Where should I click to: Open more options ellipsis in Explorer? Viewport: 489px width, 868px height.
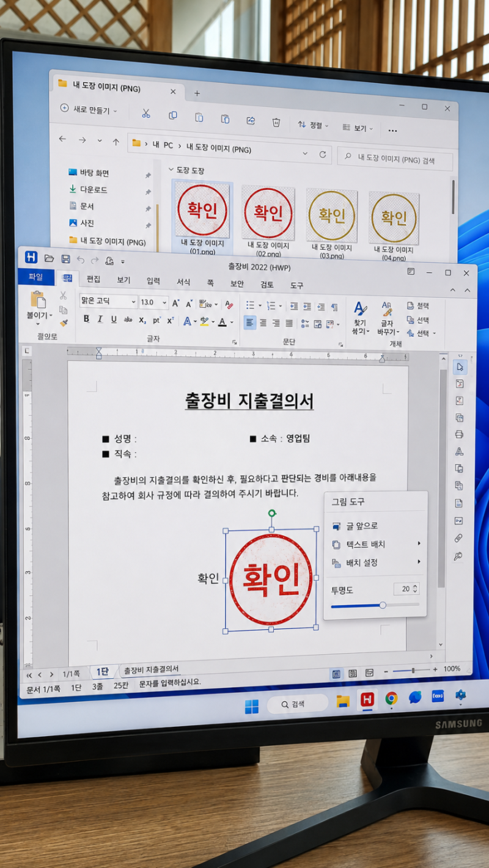pos(392,130)
